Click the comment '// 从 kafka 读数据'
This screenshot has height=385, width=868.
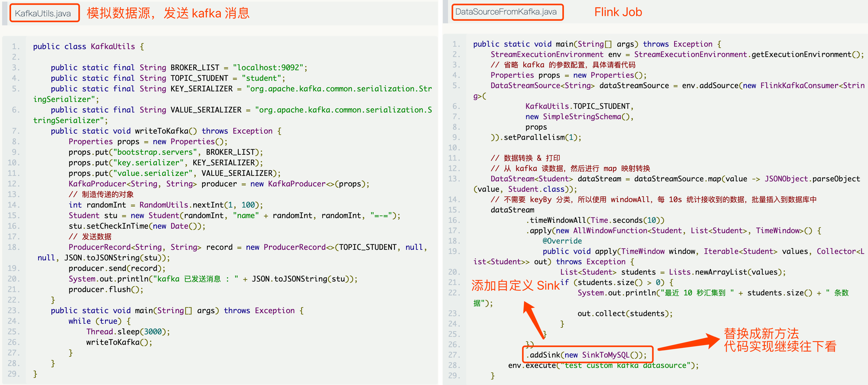click(570, 168)
